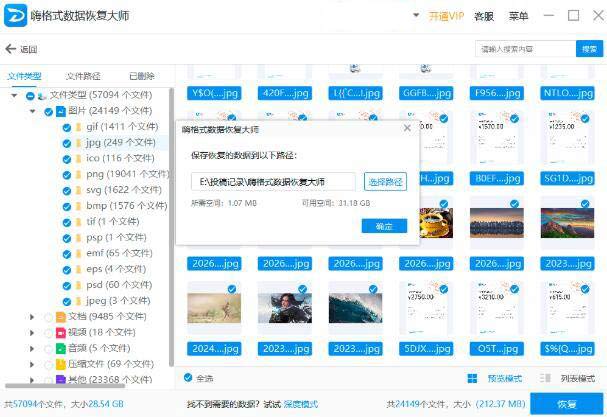
Task: Uncheck ico folder checkbox
Action: (67, 159)
